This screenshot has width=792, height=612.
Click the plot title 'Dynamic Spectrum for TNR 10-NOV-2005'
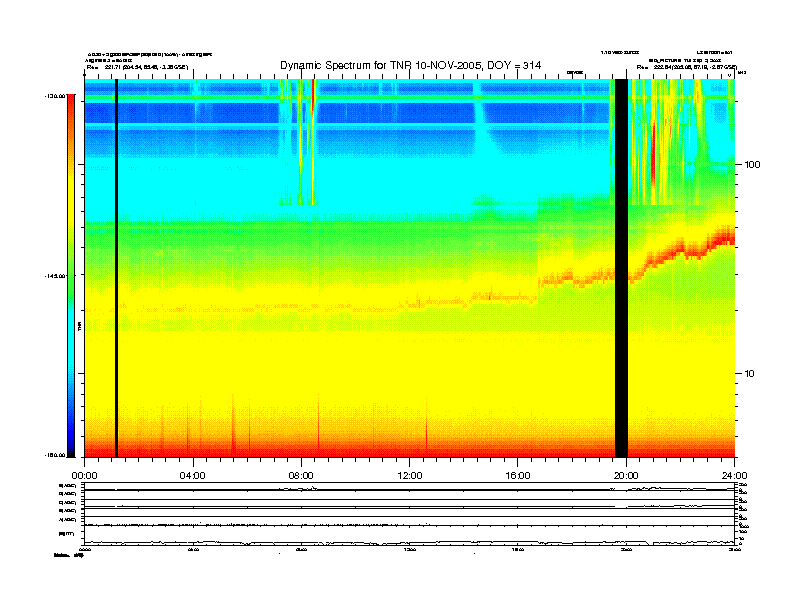(x=410, y=65)
